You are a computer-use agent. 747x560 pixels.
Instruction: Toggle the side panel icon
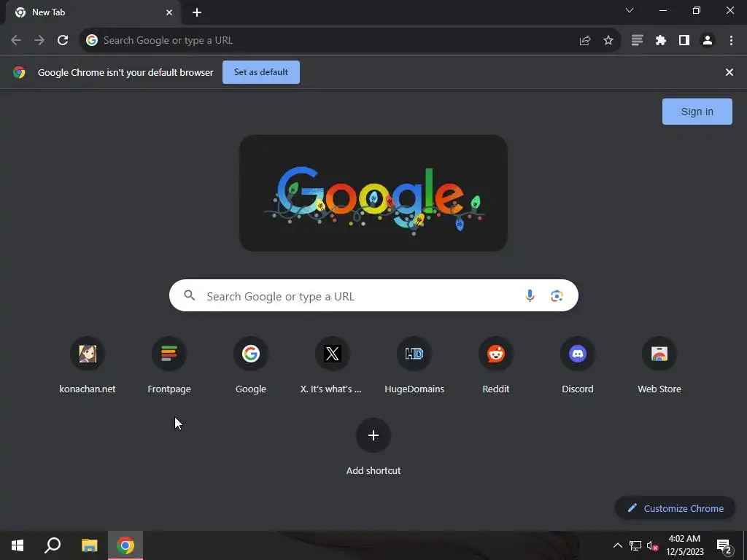coord(684,41)
